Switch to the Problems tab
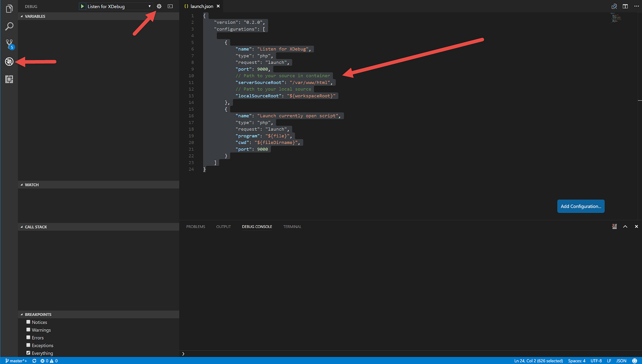Image resolution: width=642 pixels, height=364 pixels. point(195,227)
